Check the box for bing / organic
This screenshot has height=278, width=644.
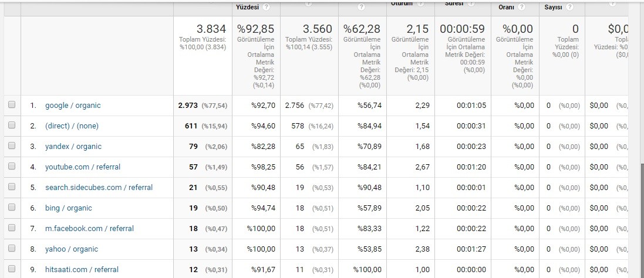12,208
